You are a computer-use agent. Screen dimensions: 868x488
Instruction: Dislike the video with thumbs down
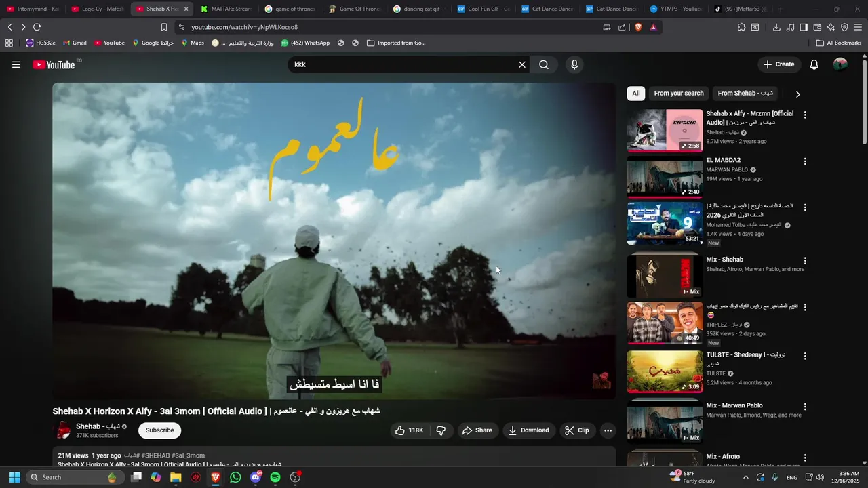click(x=441, y=430)
